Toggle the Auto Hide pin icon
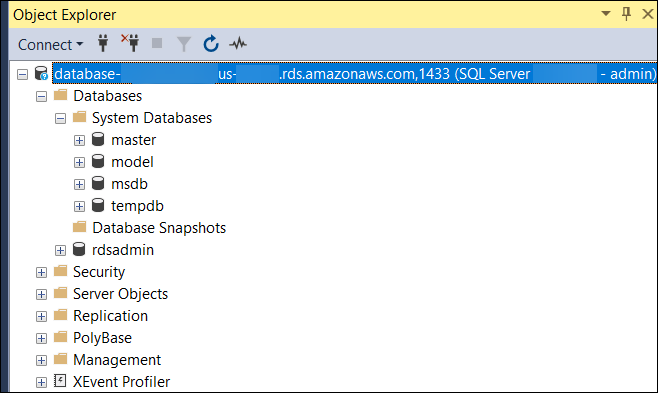 tap(626, 14)
